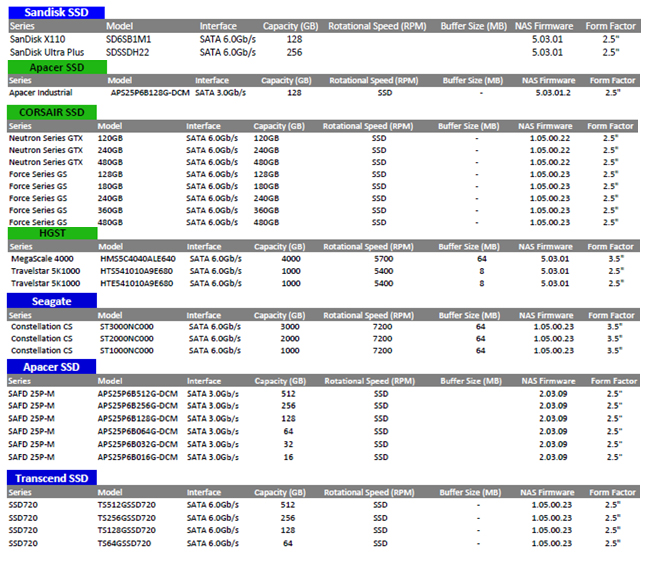Viewport: 655px width, 566px height.
Task: Click SATA 3.0Gb/s in Apacer Industrial row
Action: tap(220, 93)
